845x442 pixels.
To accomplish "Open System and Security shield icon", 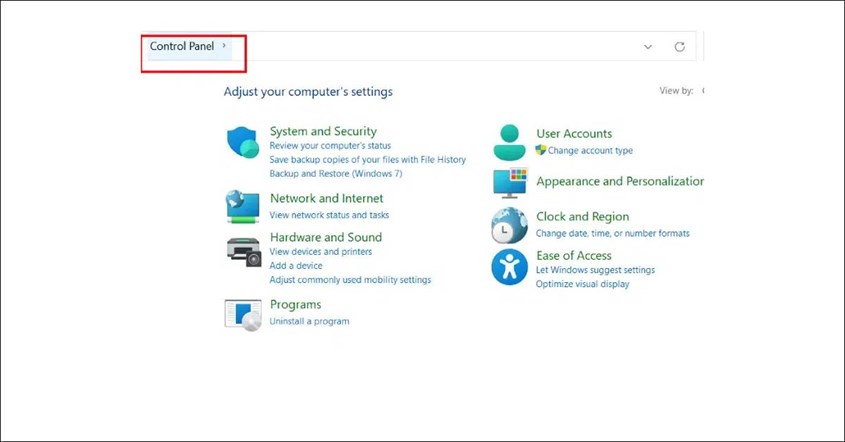I will click(x=243, y=142).
